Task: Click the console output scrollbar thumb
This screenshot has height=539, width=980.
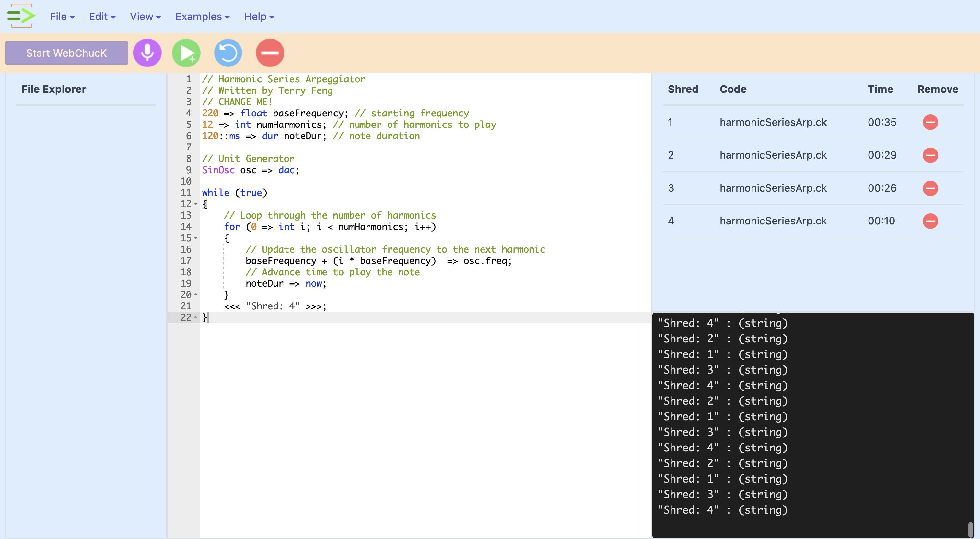Action: pos(970,529)
